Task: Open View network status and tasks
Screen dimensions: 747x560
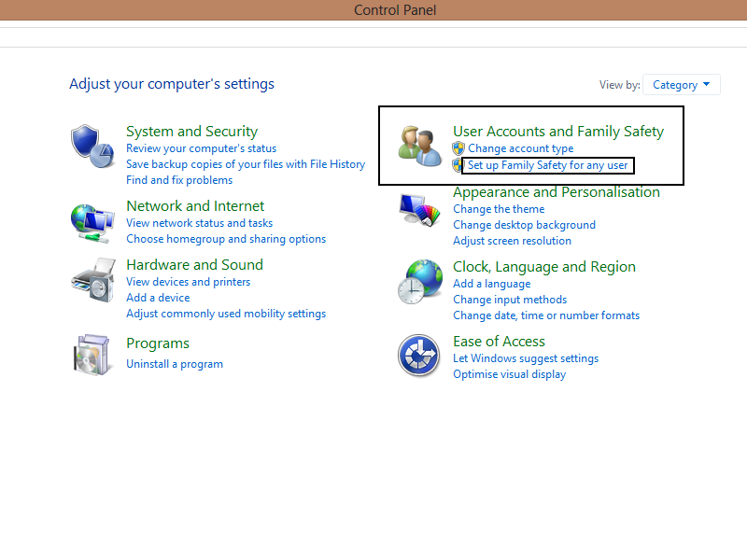Action: click(199, 223)
